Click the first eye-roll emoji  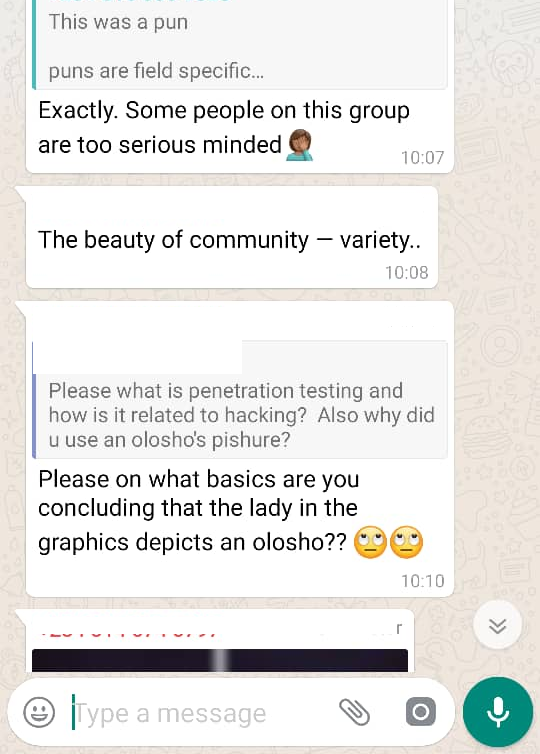[x=370, y=542]
